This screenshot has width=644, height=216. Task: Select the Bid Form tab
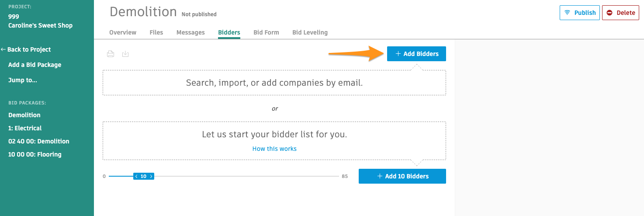click(x=266, y=32)
